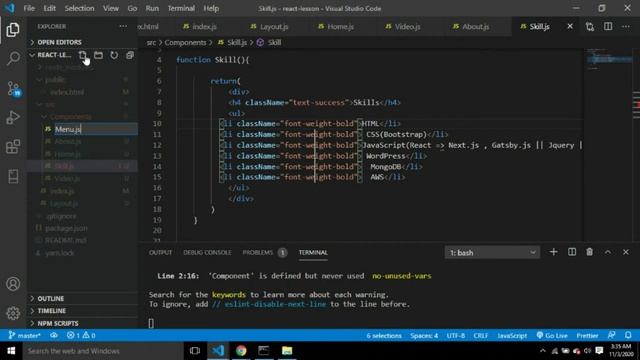Click the 6 selections status entry
The width and height of the screenshot is (640, 360).
pyautogui.click(x=384, y=335)
